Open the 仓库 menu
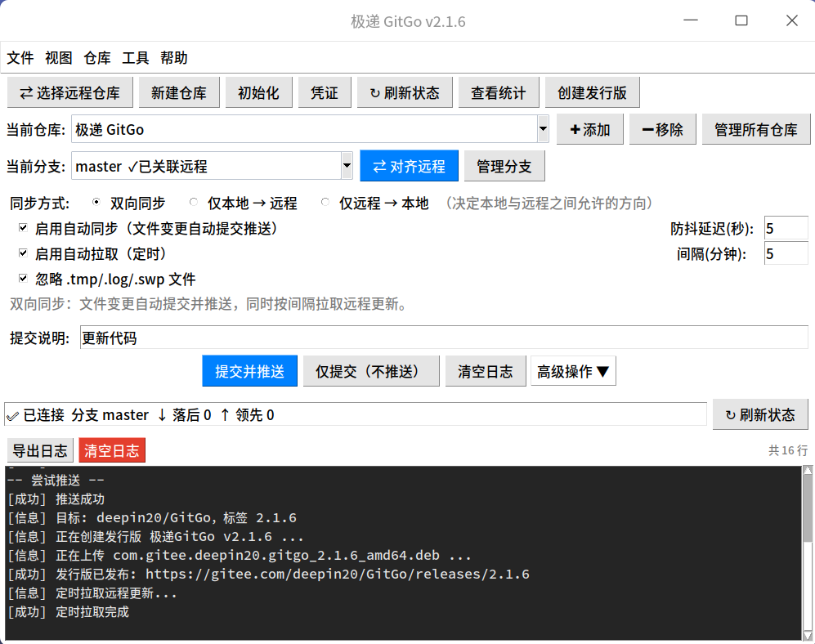Image resolution: width=815 pixels, height=644 pixels. tap(97, 58)
